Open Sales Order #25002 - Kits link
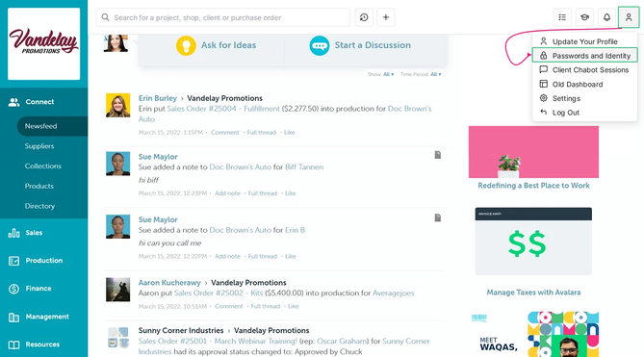 [x=219, y=293]
